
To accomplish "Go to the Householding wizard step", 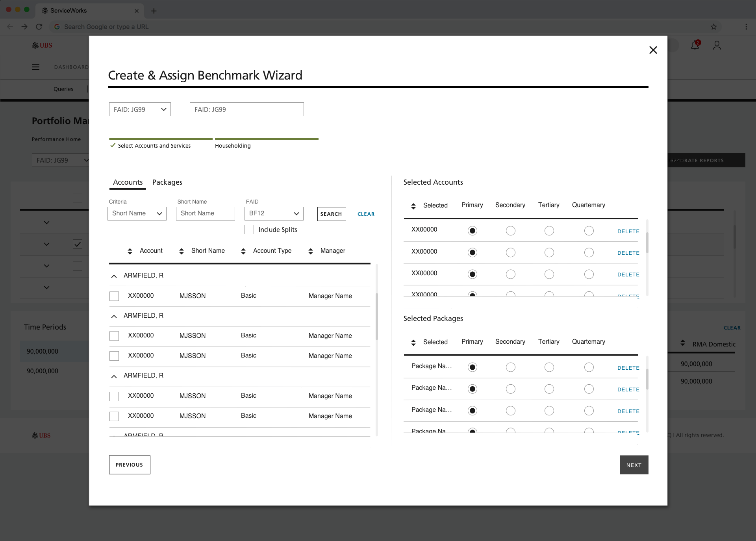I will [x=233, y=146].
